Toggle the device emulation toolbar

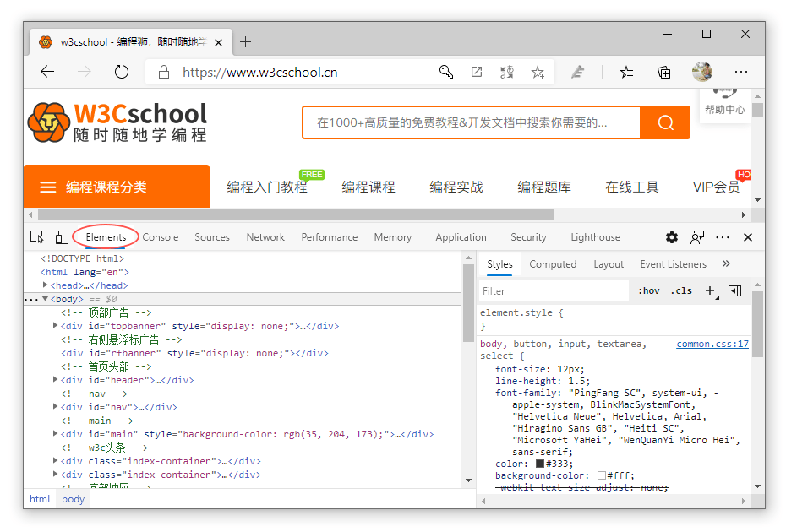pyautogui.click(x=60, y=237)
